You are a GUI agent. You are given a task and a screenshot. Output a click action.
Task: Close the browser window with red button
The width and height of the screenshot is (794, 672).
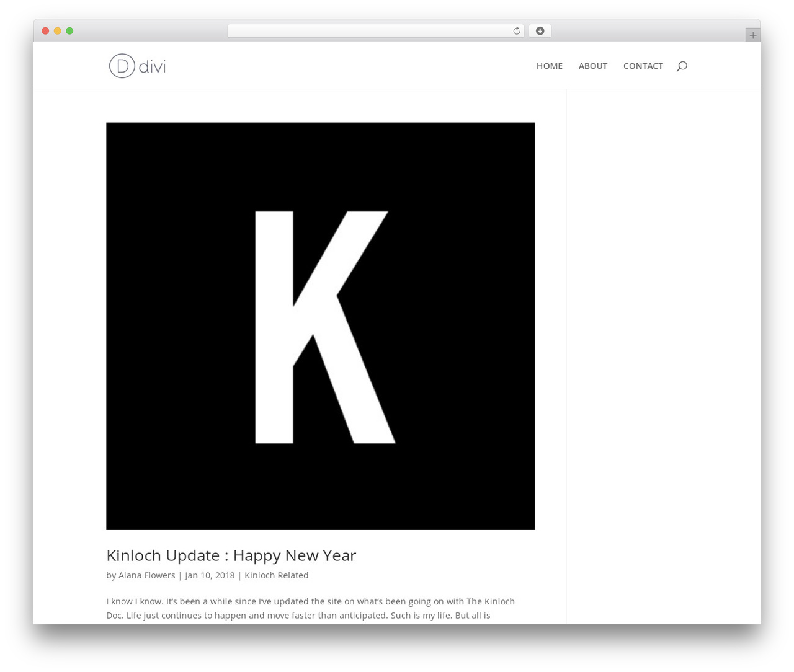pos(45,31)
